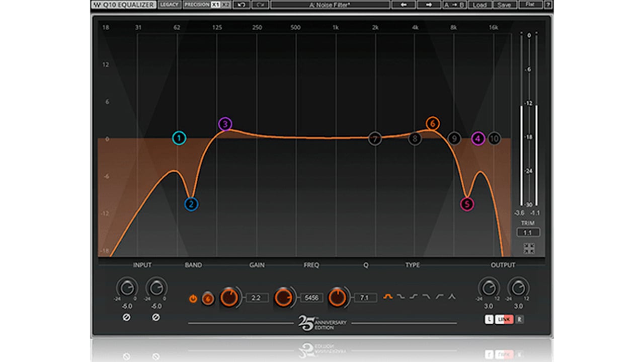Click the TRIM value 1.1
Viewport: 644px width, 362px height.
528,233
